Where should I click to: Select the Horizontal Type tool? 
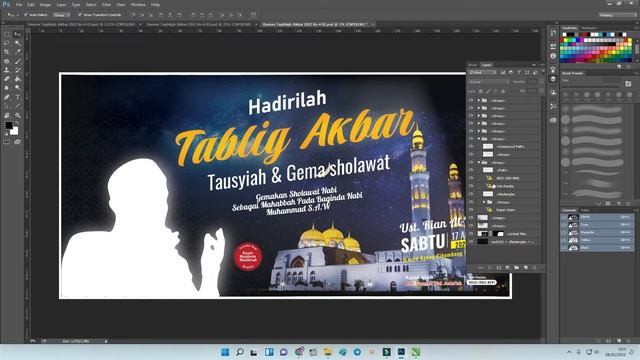(17, 97)
